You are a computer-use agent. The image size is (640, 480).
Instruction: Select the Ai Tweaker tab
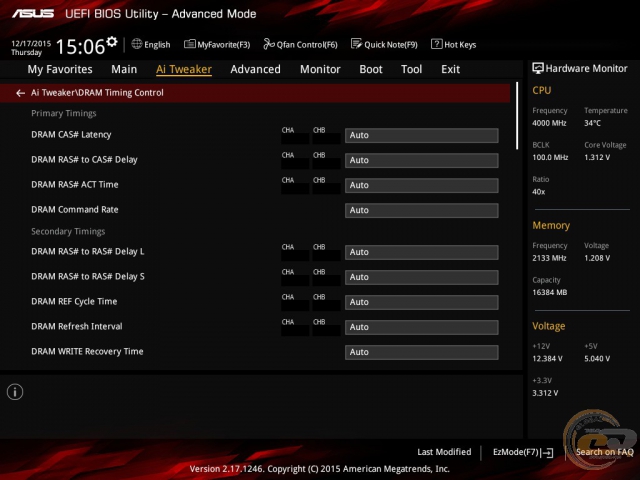click(x=184, y=69)
